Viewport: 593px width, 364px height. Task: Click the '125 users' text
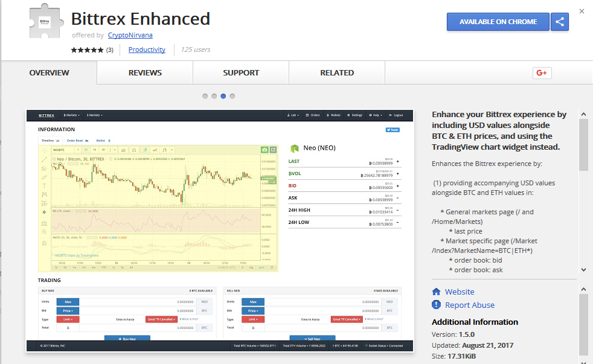pos(195,49)
